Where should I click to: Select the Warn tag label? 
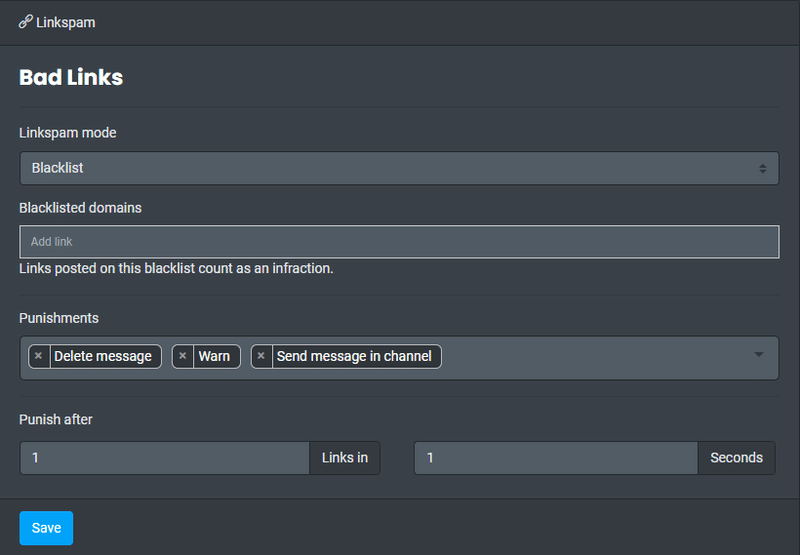[x=214, y=356]
